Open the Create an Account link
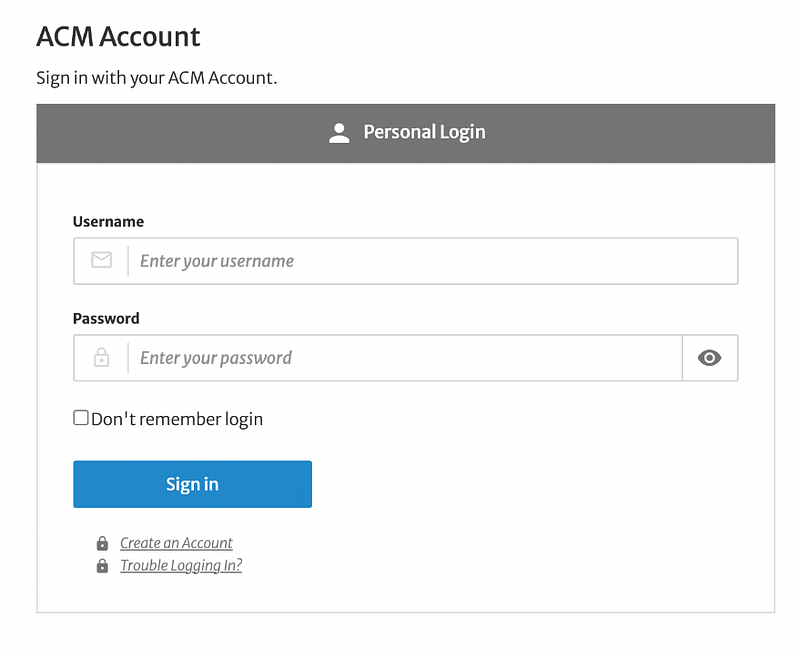Screen dimensions: 800x658 (176, 543)
